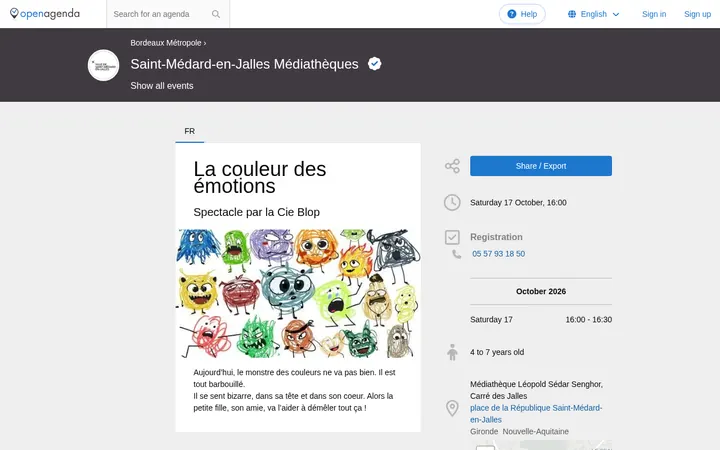The height and width of the screenshot is (450, 720).
Task: Click the 'Saturday 17' schedule row
Action: 541,320
